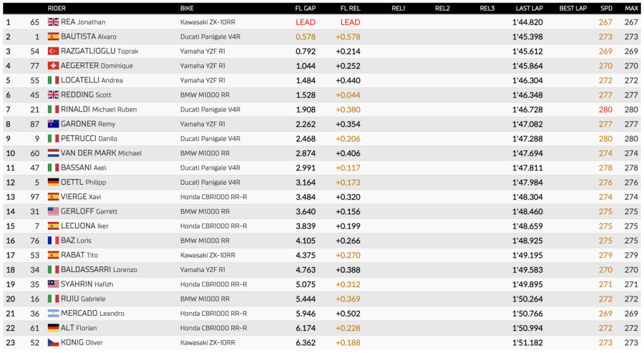Click the French flag next to BAZ Loris
Screen dimensions: 644x353
coord(53,241)
